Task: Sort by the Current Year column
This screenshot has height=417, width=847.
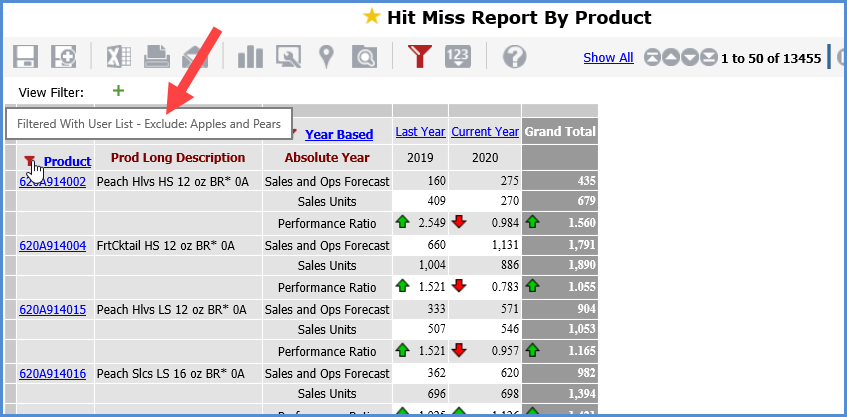Action: click(x=485, y=132)
